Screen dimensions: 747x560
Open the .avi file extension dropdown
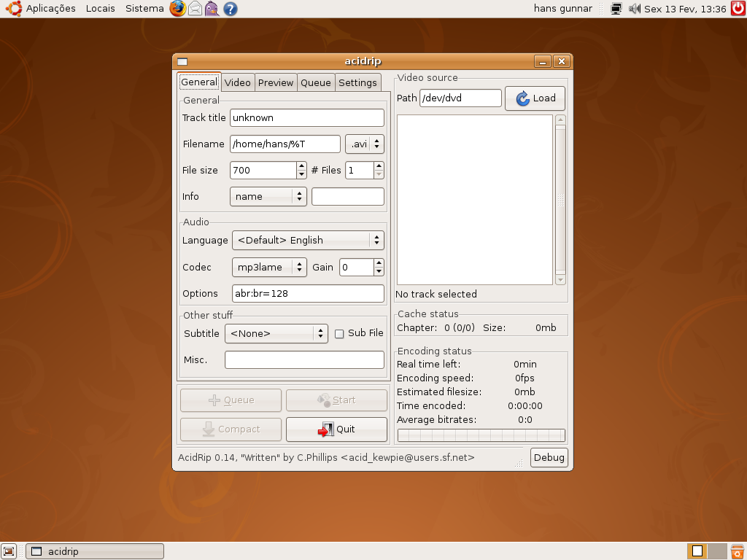coord(365,144)
